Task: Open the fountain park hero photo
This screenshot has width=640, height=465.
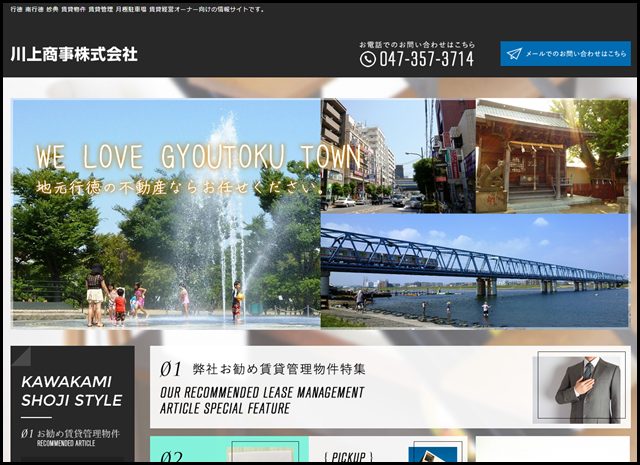Action: coord(165,260)
